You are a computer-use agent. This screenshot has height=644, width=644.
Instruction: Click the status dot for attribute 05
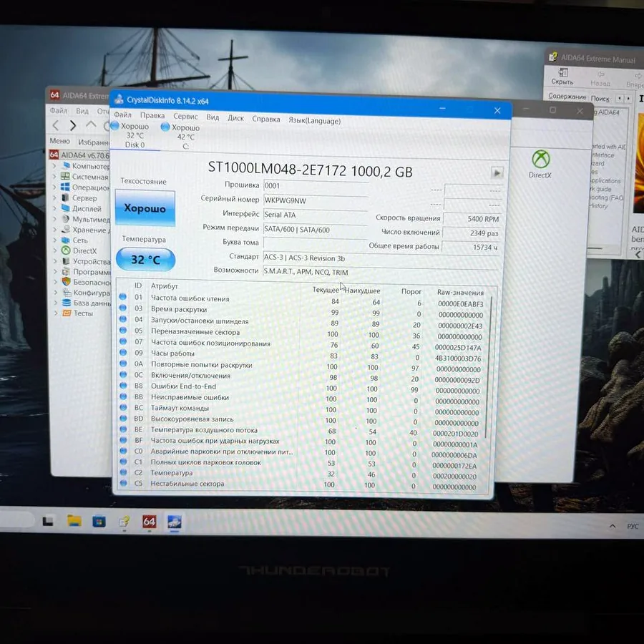tap(122, 330)
